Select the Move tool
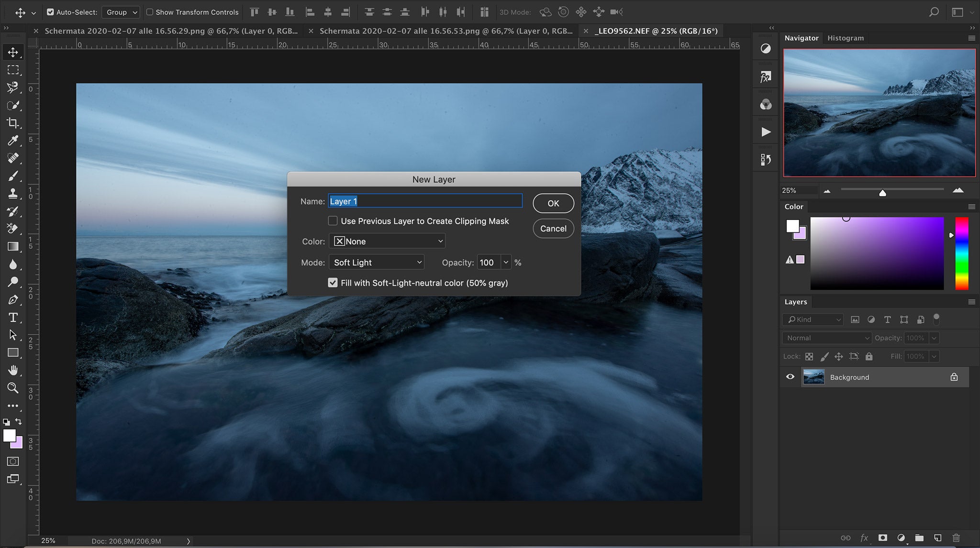The width and height of the screenshot is (980, 548). (13, 52)
